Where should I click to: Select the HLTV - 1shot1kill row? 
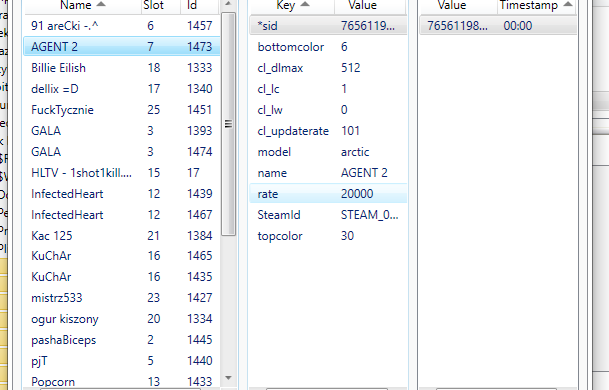(x=122, y=172)
